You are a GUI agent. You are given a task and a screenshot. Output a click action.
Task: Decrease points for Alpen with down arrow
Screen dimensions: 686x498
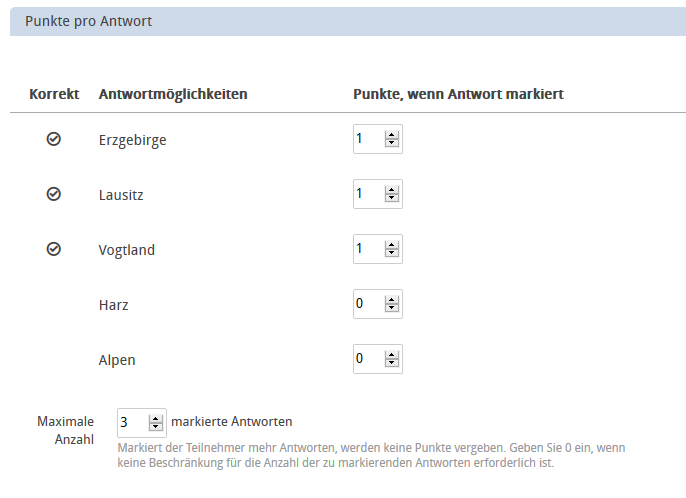tap(392, 363)
